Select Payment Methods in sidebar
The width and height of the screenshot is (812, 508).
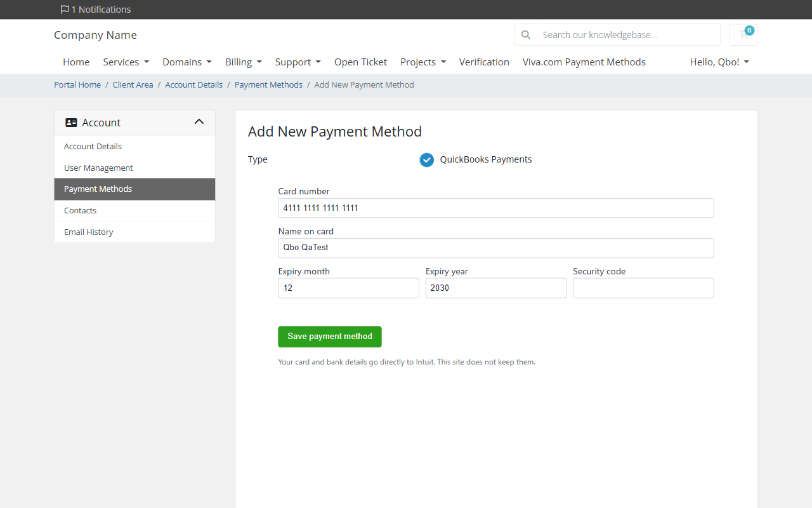pyautogui.click(x=134, y=189)
